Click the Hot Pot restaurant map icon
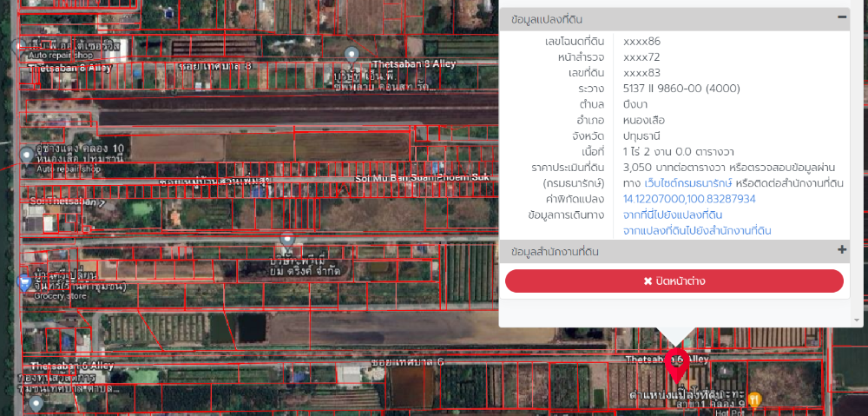Screen dimensions: 868x416 tap(754, 399)
